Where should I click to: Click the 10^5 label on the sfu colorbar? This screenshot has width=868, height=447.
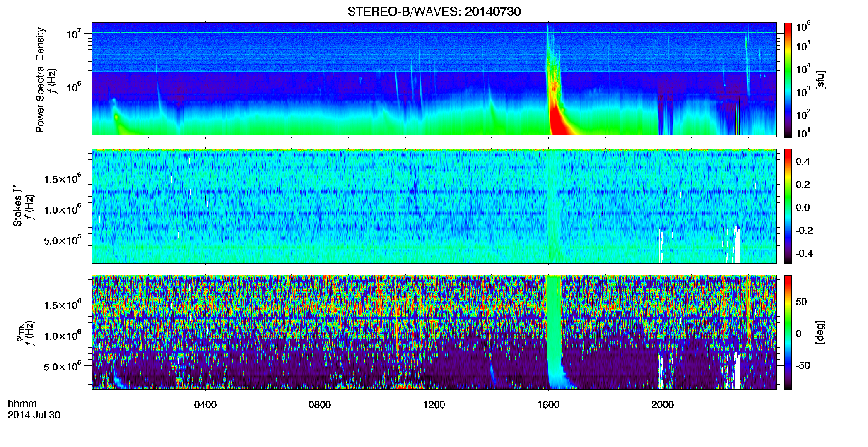[x=803, y=46]
